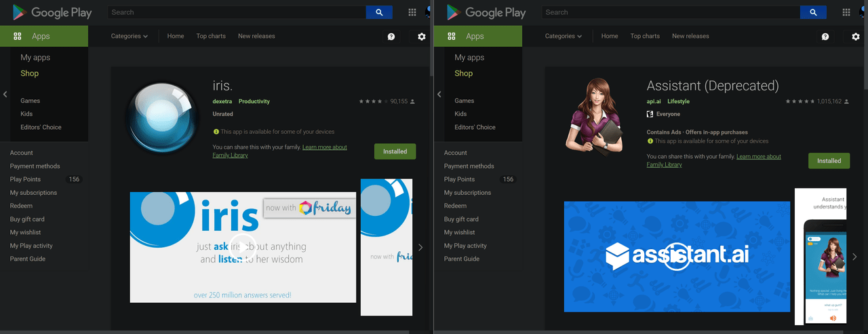The width and height of the screenshot is (868, 334).
Task: Open Kids in right window sidebar
Action: pos(460,114)
